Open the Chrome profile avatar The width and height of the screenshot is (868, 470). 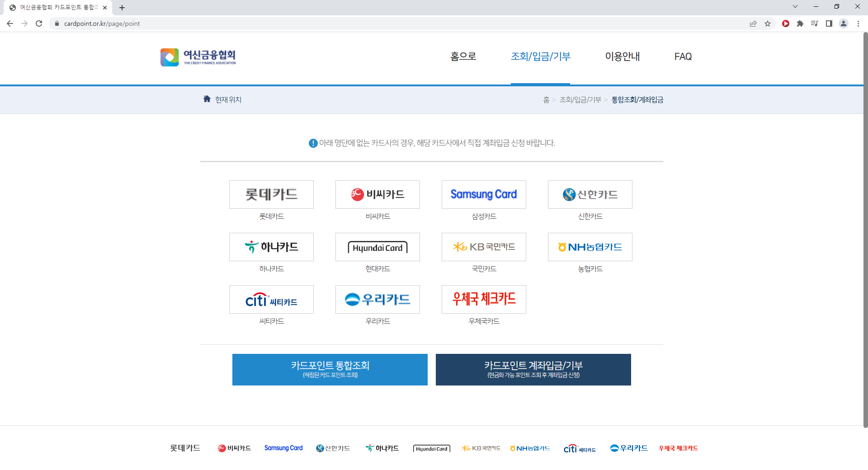[844, 23]
